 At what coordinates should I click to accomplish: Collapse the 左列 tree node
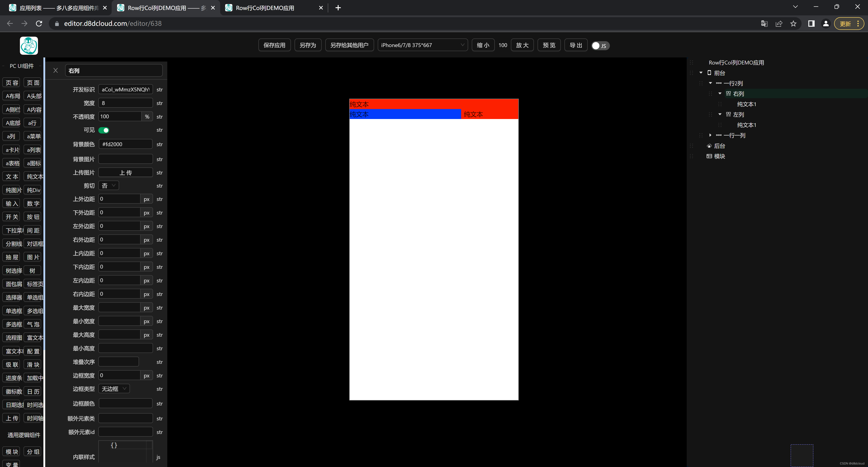[720, 114]
